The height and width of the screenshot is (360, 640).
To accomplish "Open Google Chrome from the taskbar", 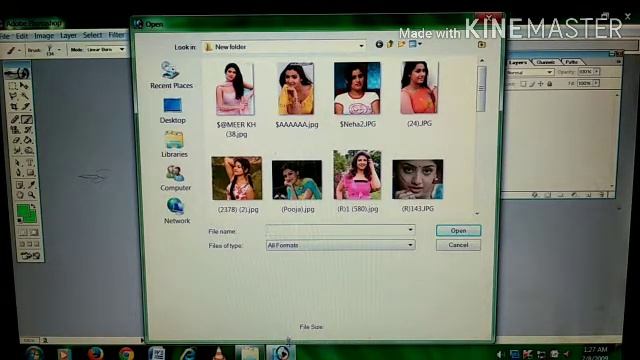I will [127, 353].
